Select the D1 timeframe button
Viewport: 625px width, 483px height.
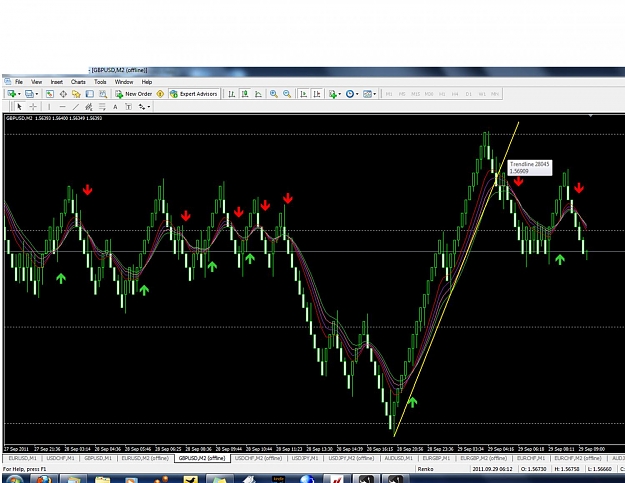(x=469, y=94)
